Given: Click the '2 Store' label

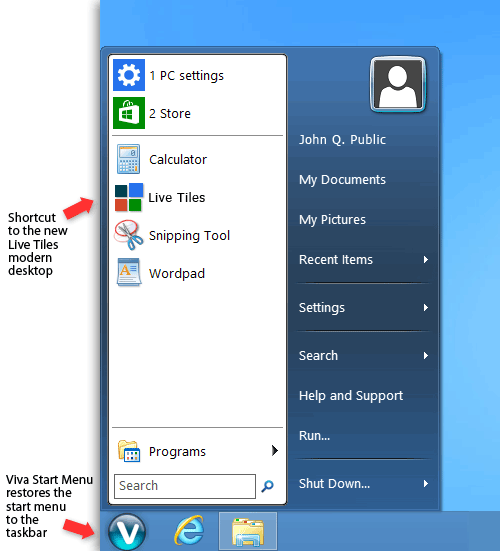Looking at the screenshot, I should click(x=170, y=114).
